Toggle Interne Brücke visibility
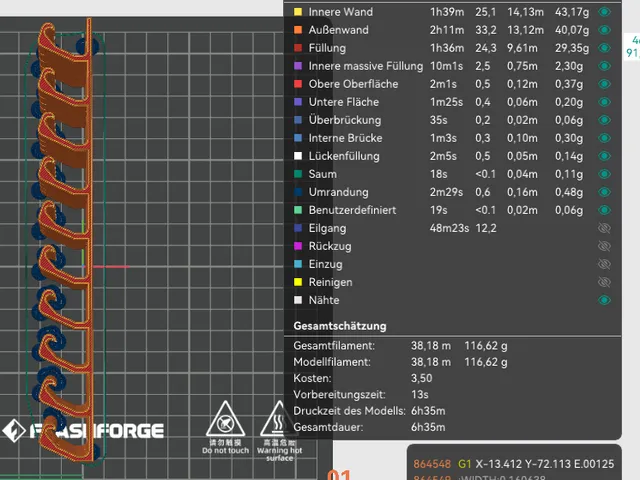 tap(604, 138)
